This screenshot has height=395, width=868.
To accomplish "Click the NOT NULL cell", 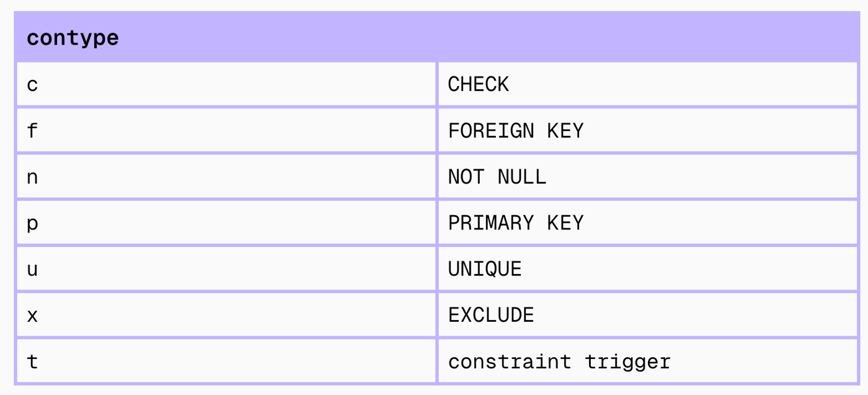I will coord(497,177).
